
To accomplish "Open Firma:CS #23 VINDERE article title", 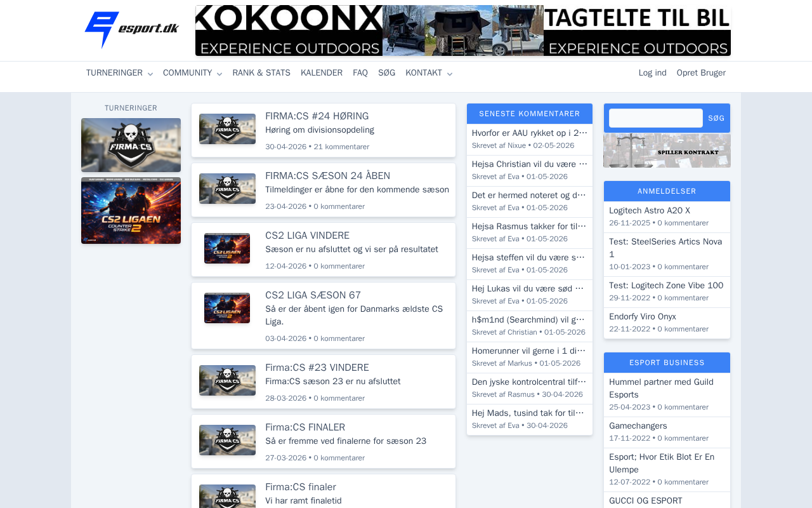I will 317,368.
